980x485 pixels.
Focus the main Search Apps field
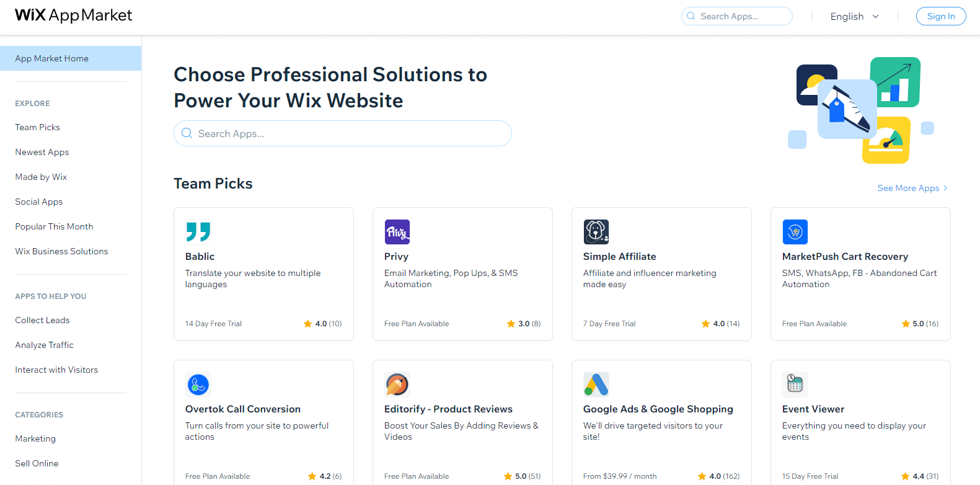coord(343,133)
